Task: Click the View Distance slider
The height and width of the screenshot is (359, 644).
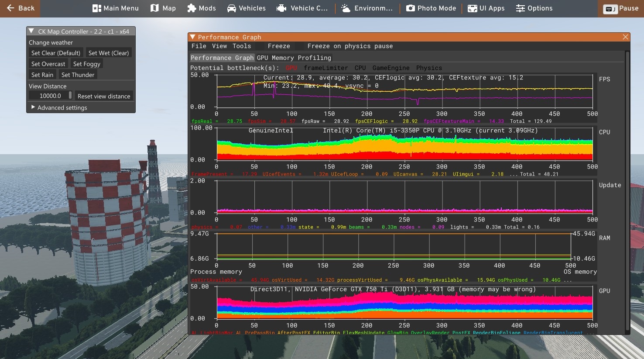Action: pyautogui.click(x=51, y=96)
